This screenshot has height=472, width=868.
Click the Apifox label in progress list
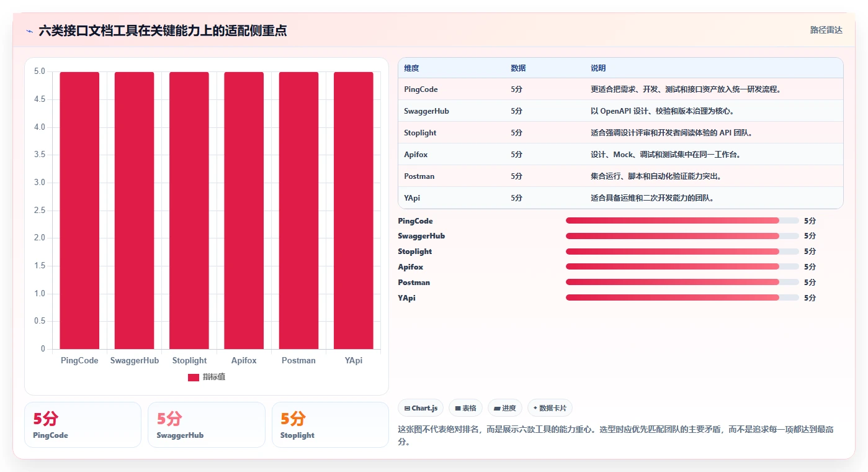(x=410, y=267)
